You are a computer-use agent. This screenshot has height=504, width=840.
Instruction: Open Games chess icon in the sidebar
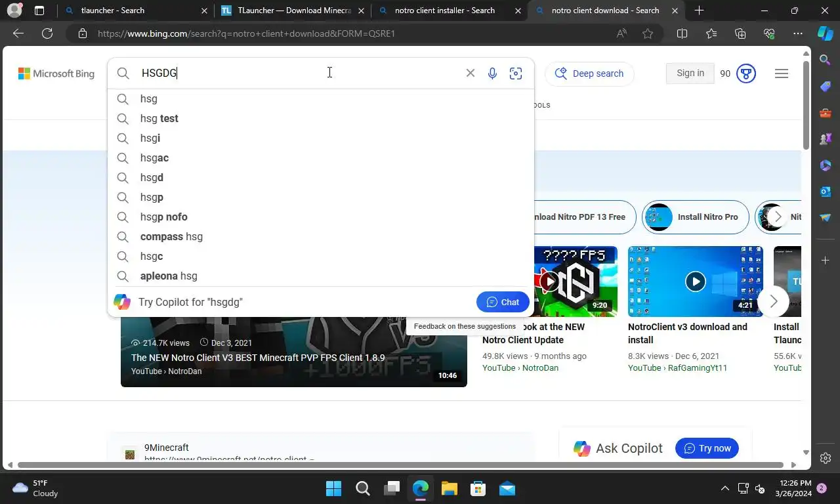click(x=826, y=139)
